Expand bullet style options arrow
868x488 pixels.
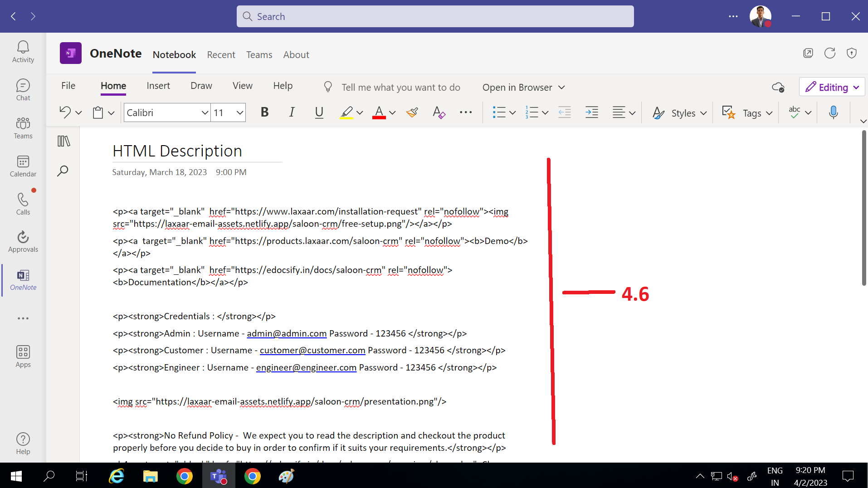point(512,112)
